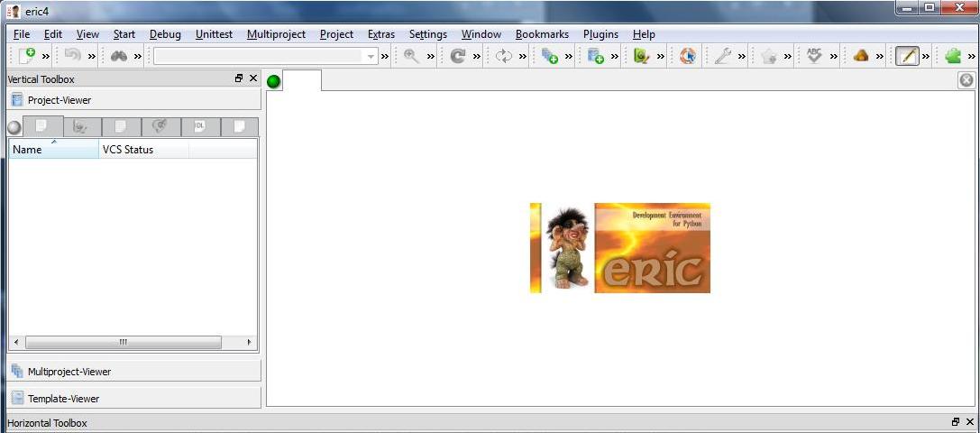Expand the overflow chevron after the wrench icon
This screenshot has height=433, width=980.
(742, 56)
